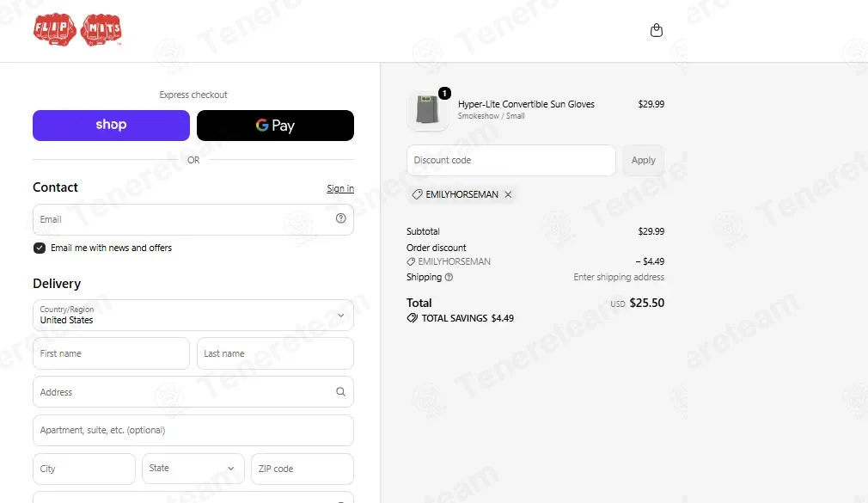Remove the EMILYHORSEMAN discount code
This screenshot has width=868, height=503.
508,194
